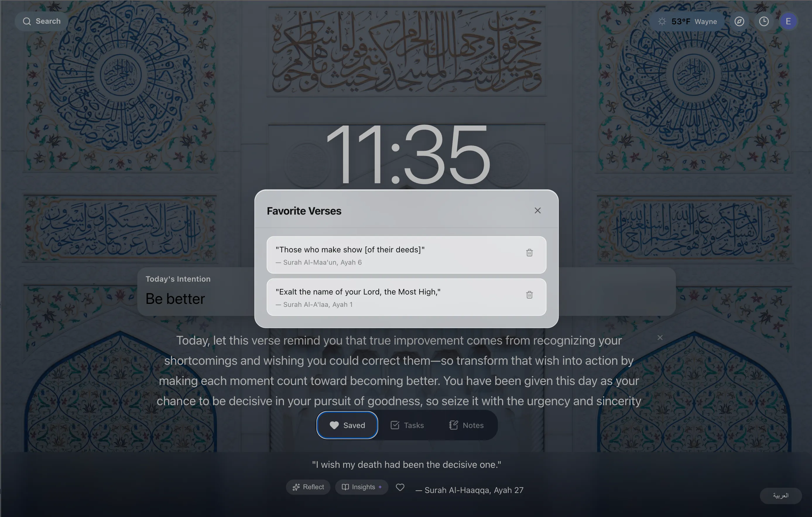The width and height of the screenshot is (812, 517).
Task: Switch to the Tasks tab
Action: tap(407, 425)
